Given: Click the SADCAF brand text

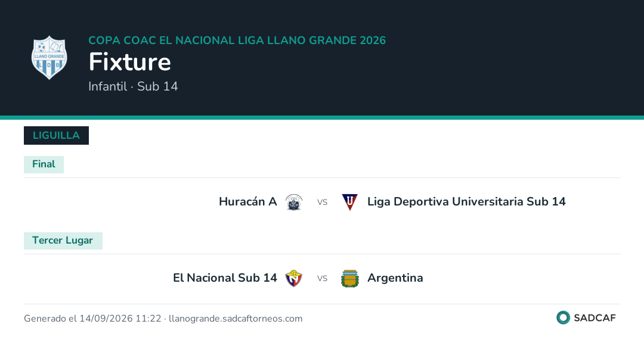Looking at the screenshot, I should pos(595,318).
